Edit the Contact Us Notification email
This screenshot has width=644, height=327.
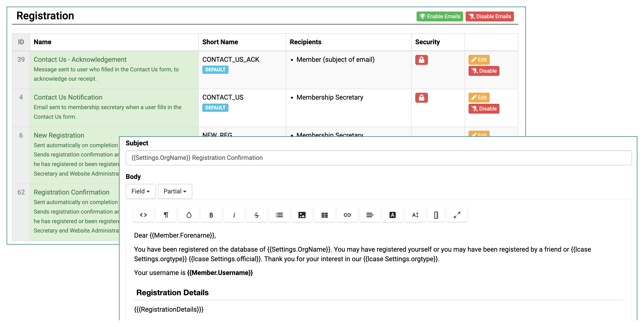479,98
